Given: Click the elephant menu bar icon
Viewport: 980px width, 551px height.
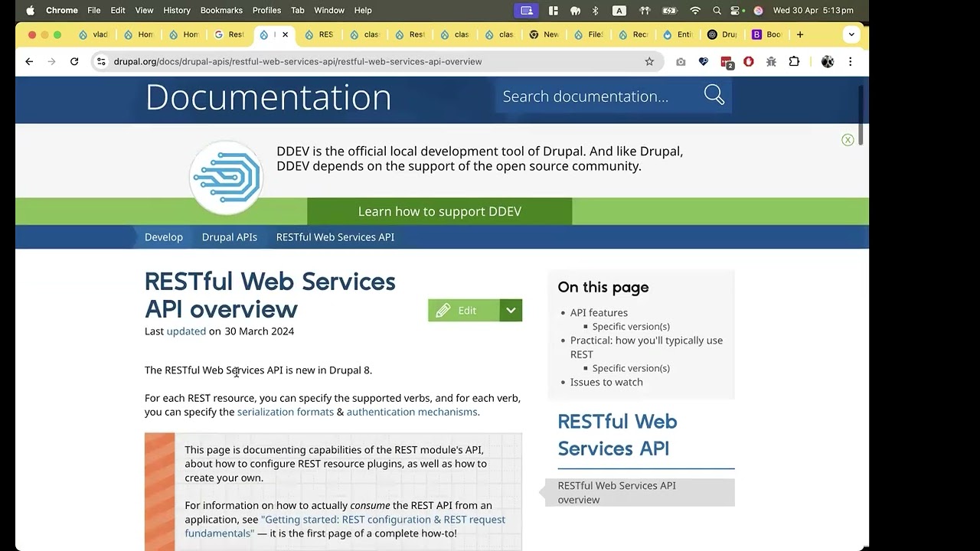Looking at the screenshot, I should click(575, 10).
